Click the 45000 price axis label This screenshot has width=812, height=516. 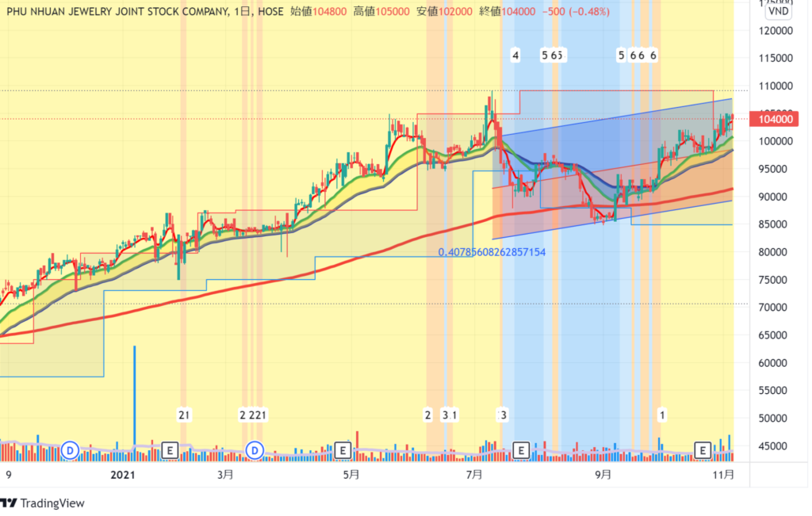[772, 446]
